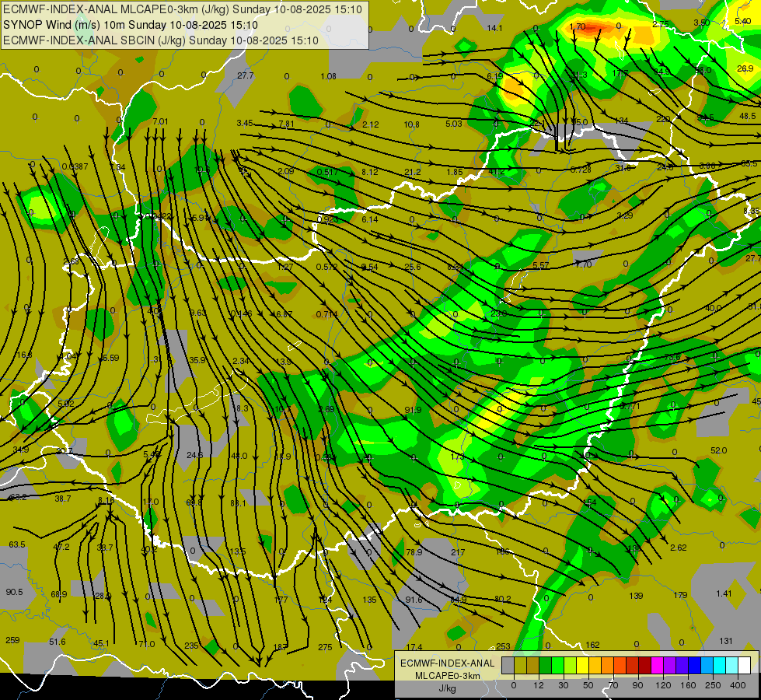This screenshot has height=700, width=761.
Task: Click the 253 map value
Action: pyautogui.click(x=503, y=646)
